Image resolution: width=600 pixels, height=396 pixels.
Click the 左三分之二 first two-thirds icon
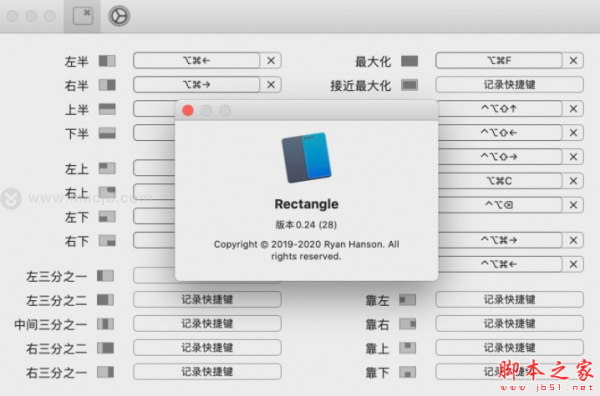coord(105,300)
